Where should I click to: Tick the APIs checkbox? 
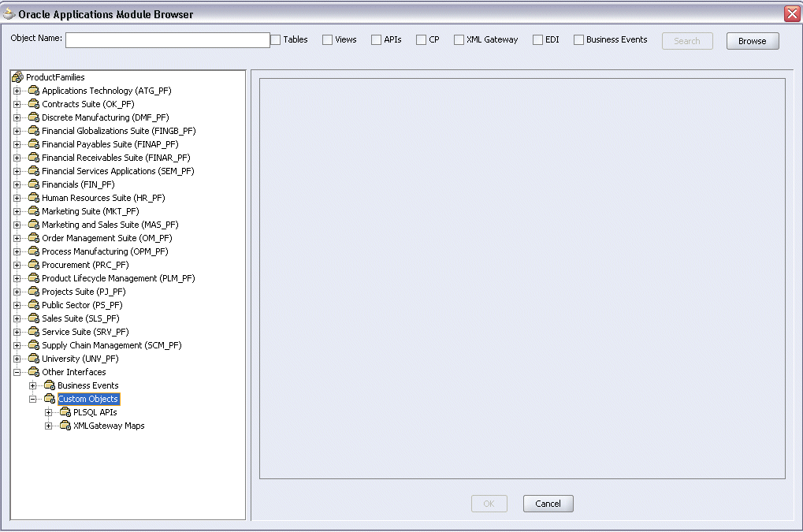(377, 40)
